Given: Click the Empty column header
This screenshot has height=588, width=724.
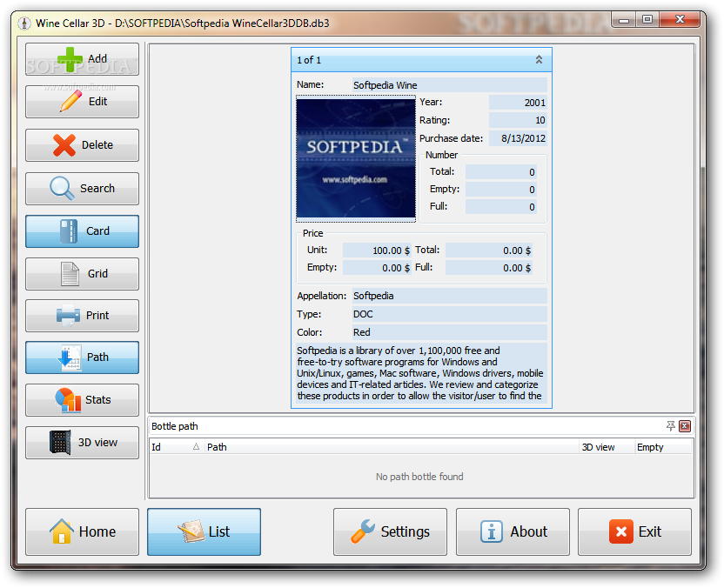Looking at the screenshot, I should 663,447.
